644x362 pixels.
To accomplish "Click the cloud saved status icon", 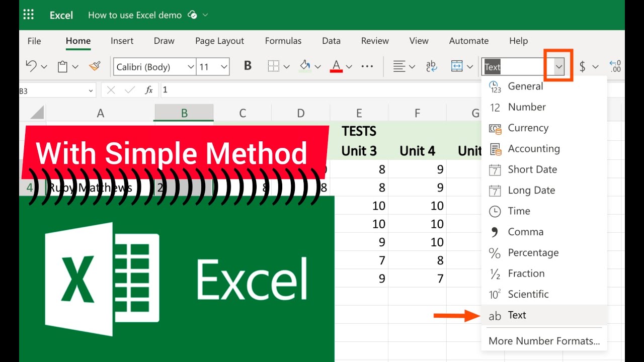I will pos(192,15).
